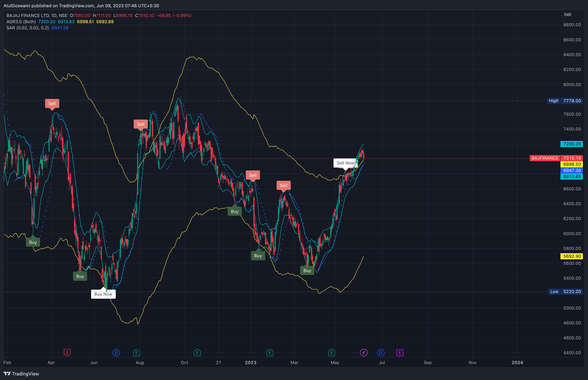Image resolution: width=588 pixels, height=380 pixels.
Task: Click the 6000.00 price axis tick
Action: tap(572, 234)
